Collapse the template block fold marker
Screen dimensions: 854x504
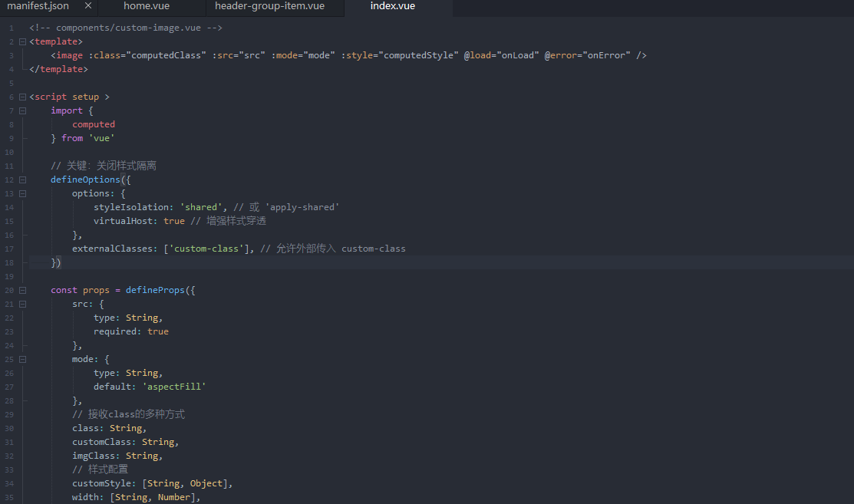[23, 41]
